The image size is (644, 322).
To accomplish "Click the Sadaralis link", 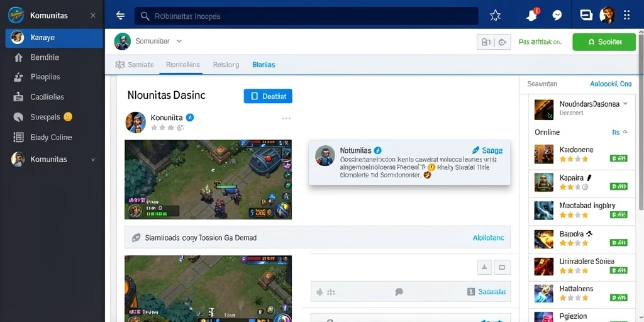I will (492, 292).
